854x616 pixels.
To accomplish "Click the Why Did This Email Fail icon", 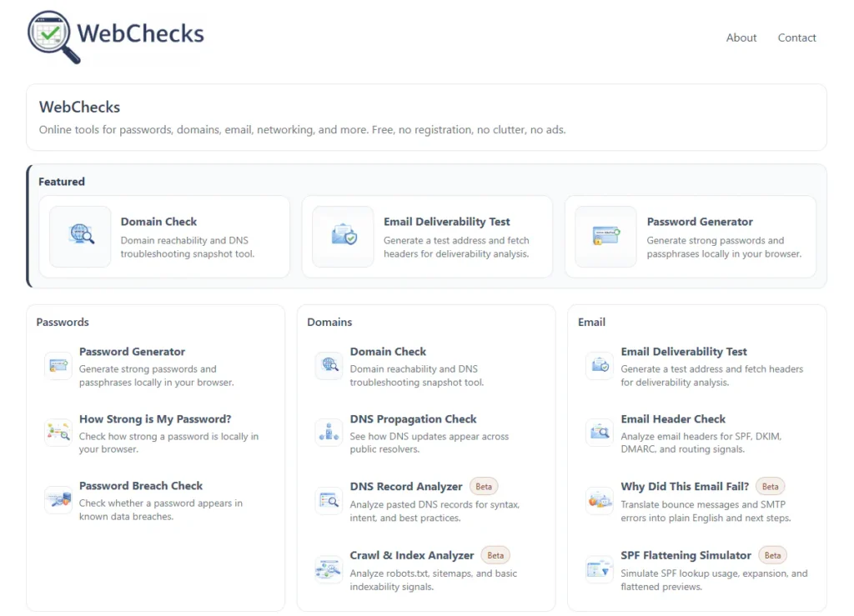I will tap(599, 501).
